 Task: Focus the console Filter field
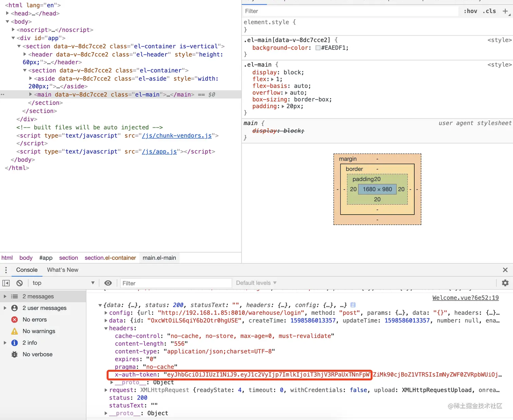tap(176, 283)
